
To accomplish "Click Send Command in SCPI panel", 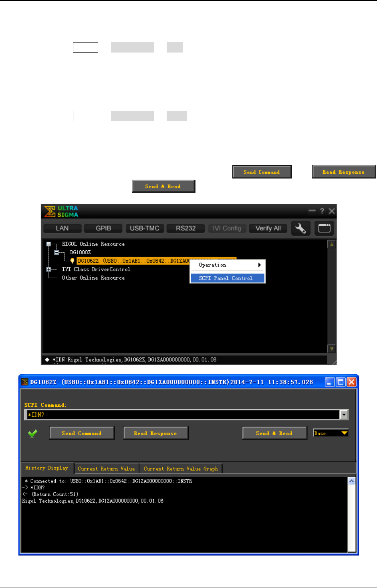I will [x=82, y=433].
